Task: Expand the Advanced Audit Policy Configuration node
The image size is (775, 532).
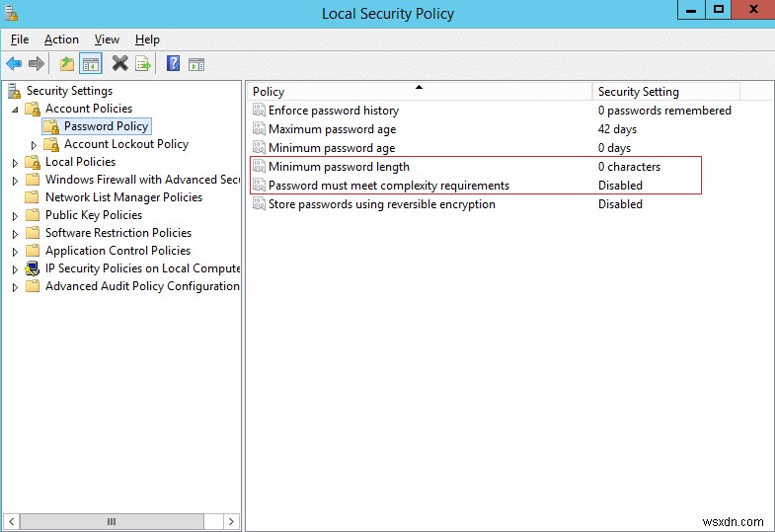Action: 15,287
